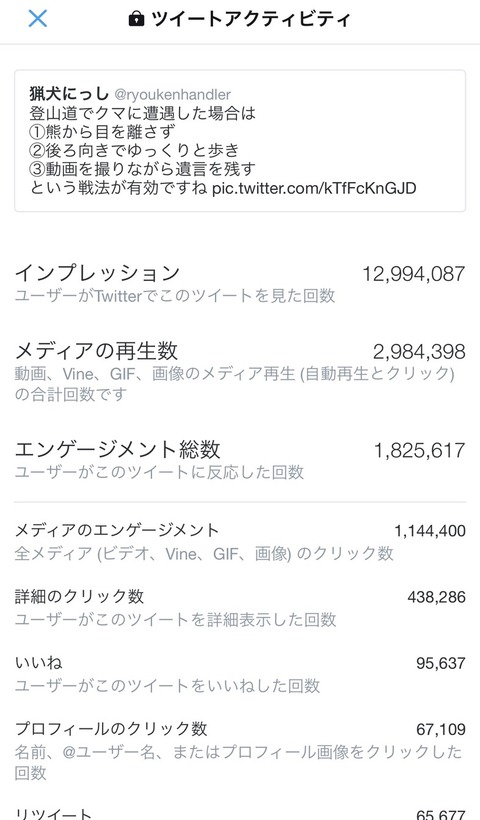Tap the リツイート row at bottom
This screenshot has width=480, height=820.
tap(240, 813)
